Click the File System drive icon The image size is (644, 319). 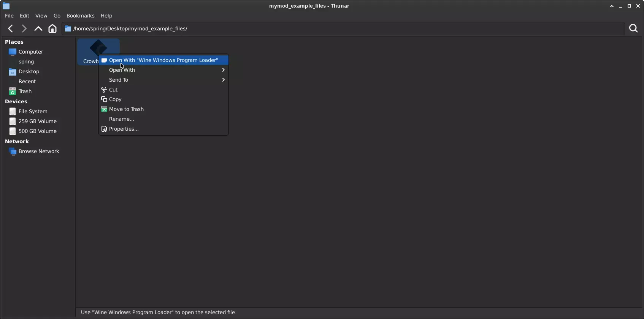pos(13,111)
